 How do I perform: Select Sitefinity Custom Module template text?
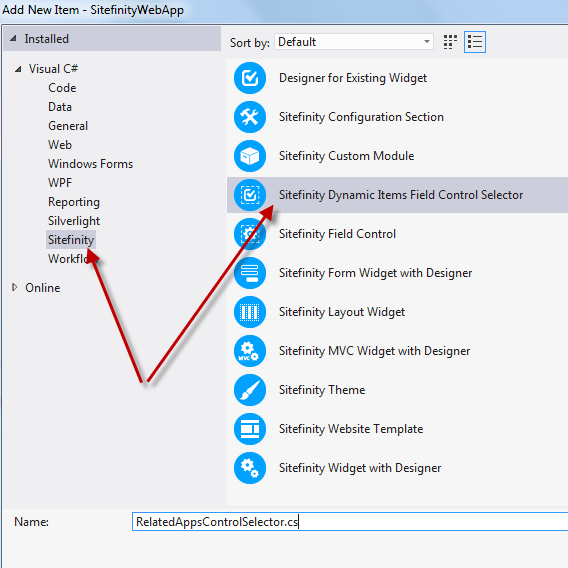[x=346, y=156]
